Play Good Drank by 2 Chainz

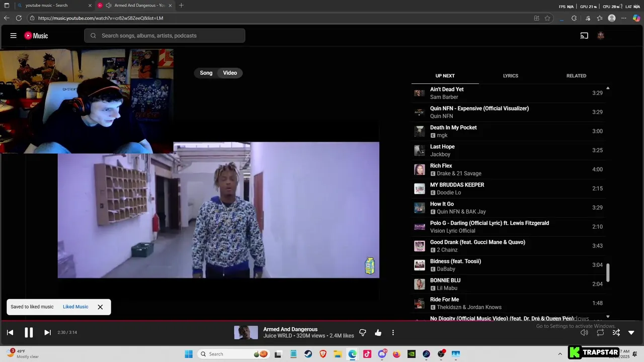508,246
